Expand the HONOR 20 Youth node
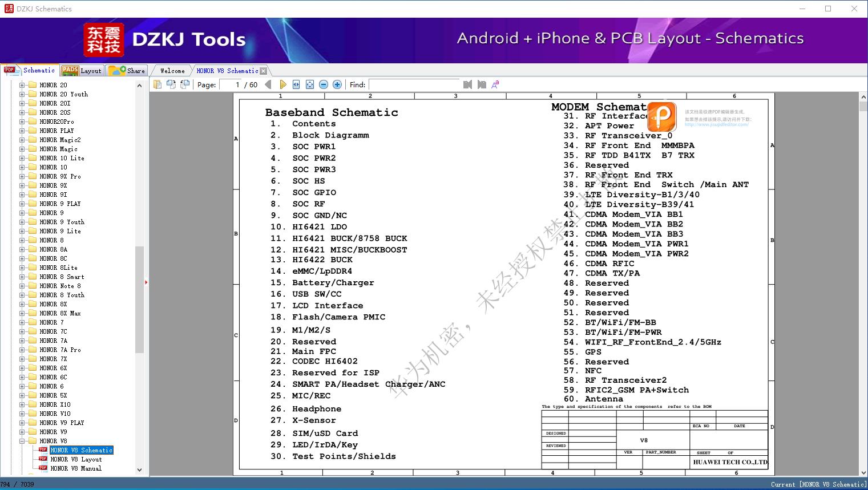Image resolution: width=868 pixels, height=490 pixels. pos(22,94)
